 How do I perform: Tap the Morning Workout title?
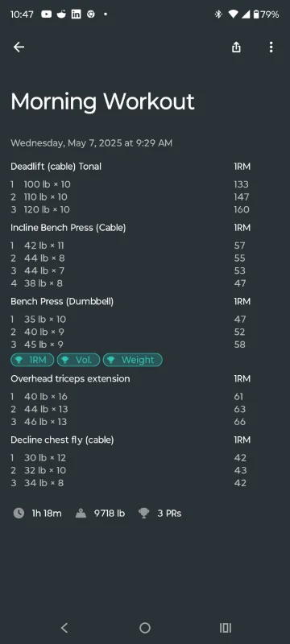(x=102, y=101)
